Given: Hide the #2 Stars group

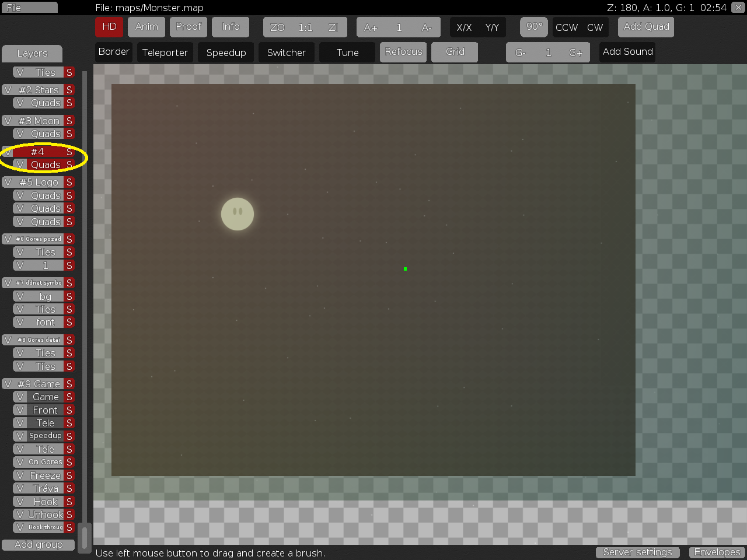Looking at the screenshot, I should coord(7,90).
